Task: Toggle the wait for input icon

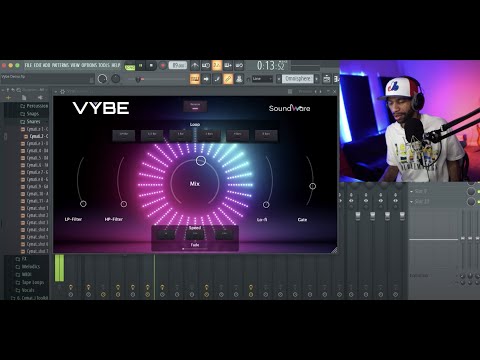Action: click(x=206, y=65)
